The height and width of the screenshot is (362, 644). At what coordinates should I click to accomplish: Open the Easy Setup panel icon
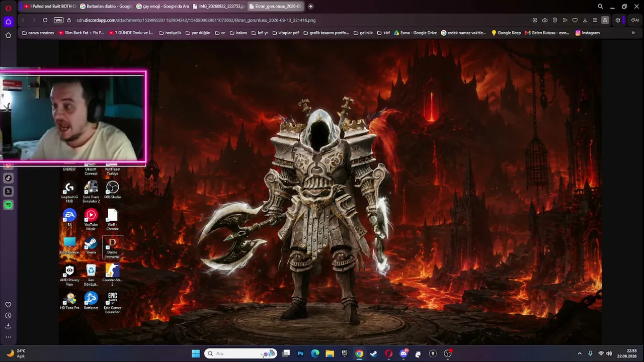coord(595,20)
